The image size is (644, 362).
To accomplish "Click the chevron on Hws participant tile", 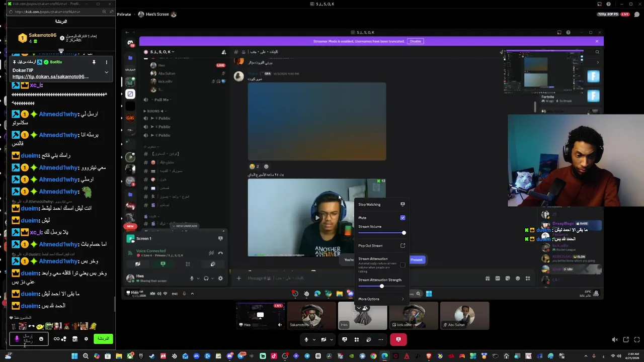I will click(359, 307).
